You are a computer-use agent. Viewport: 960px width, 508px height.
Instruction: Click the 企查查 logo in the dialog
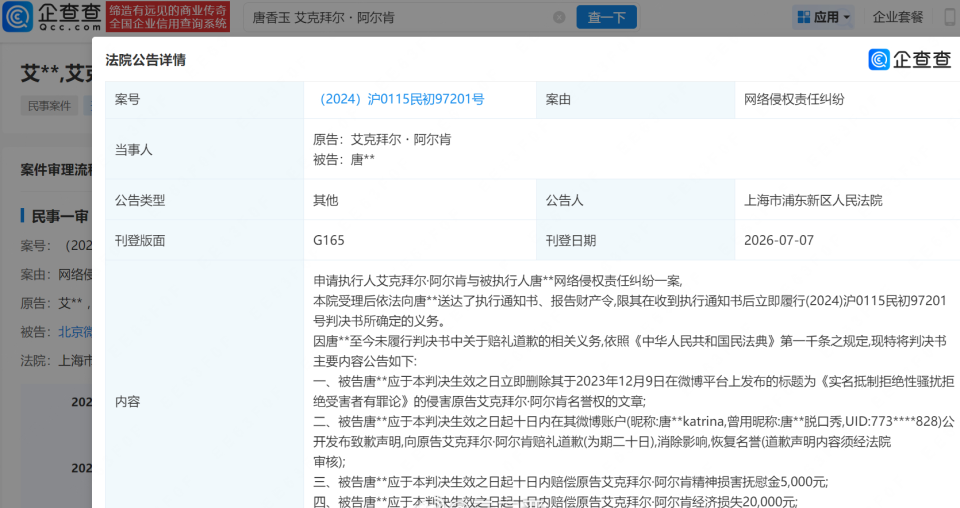coord(910,59)
